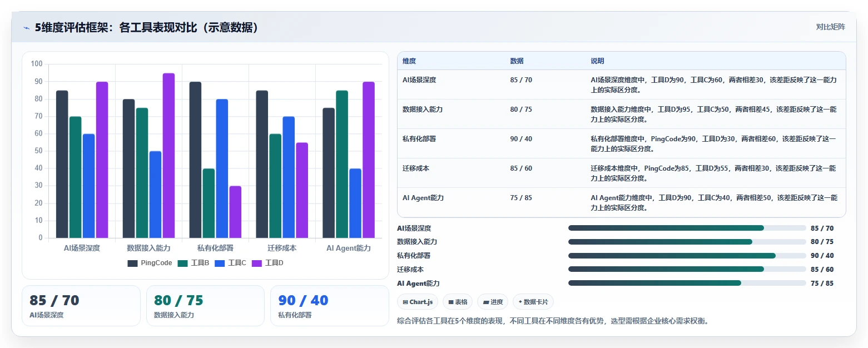
Task: Click the 进度 chip
Action: [493, 302]
